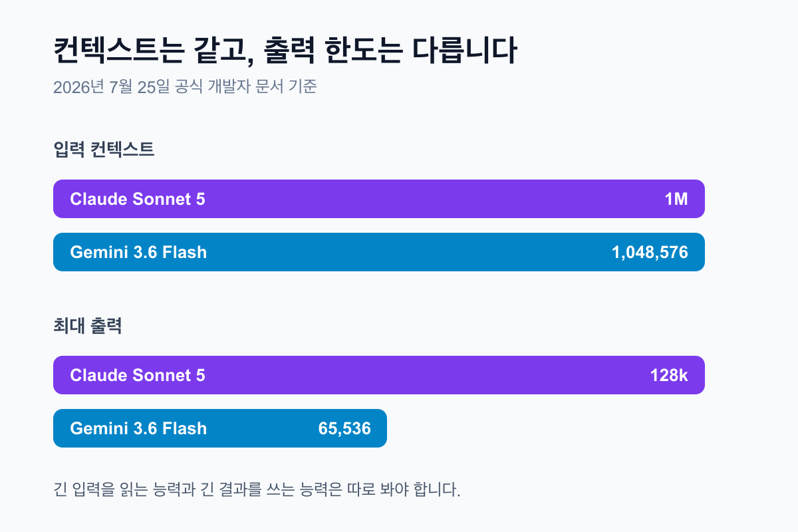Click the "65,536" output value
This screenshot has width=798, height=532.
[x=344, y=428]
